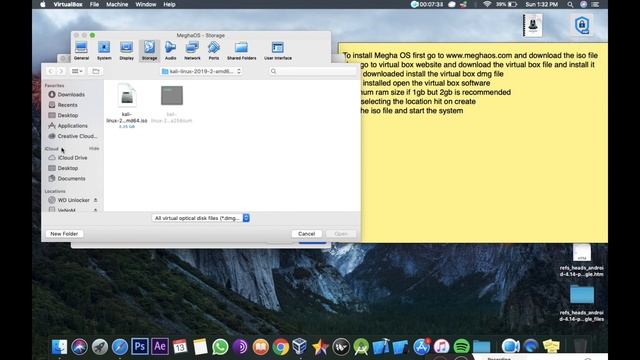The width and height of the screenshot is (640, 360).
Task: Open Launchpad from the Dock
Action: 100,347
